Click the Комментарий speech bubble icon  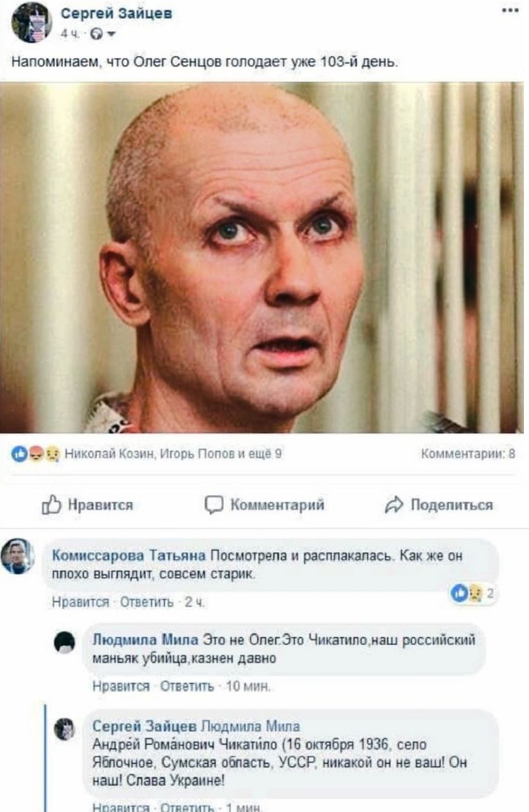point(214,505)
